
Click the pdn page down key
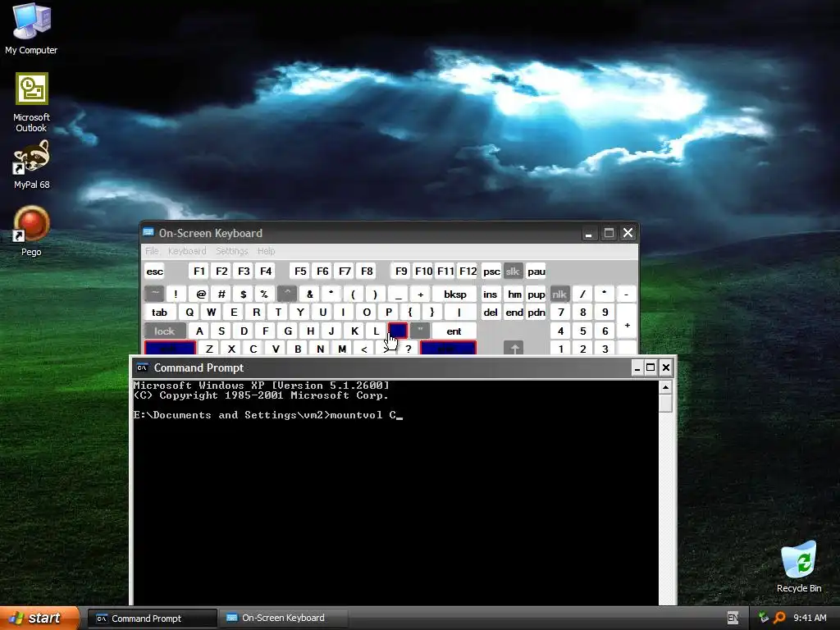[536, 313]
